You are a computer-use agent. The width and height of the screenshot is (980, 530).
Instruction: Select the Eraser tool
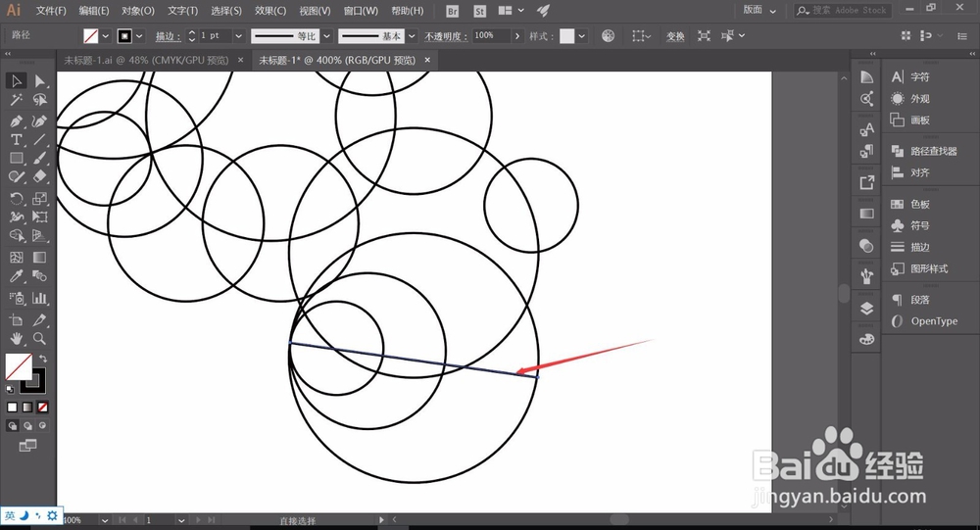point(40,177)
